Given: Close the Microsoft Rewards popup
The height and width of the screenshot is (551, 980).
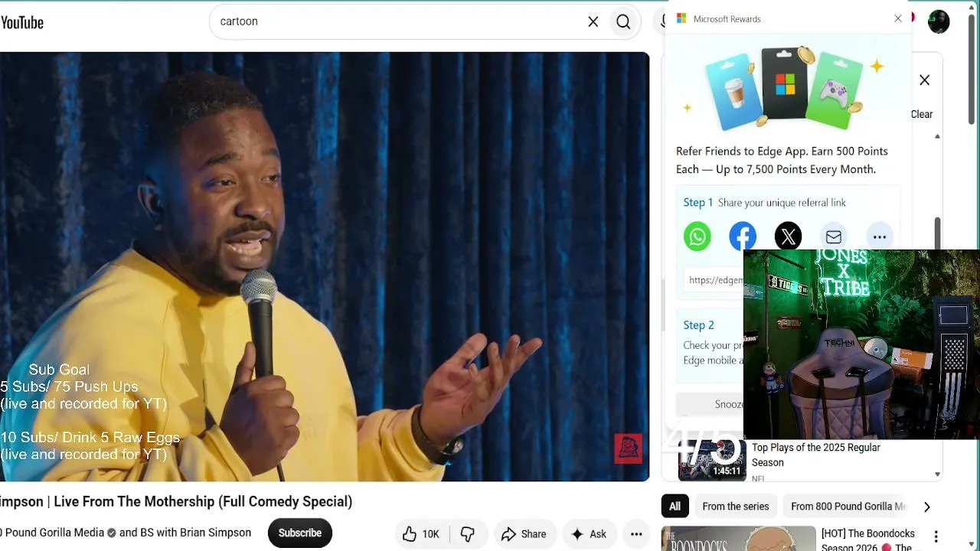Looking at the screenshot, I should tap(898, 18).
